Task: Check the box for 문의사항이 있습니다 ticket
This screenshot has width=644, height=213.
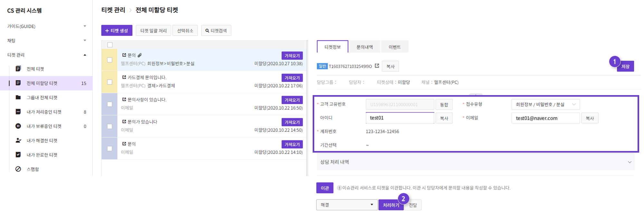Action: pos(110,104)
